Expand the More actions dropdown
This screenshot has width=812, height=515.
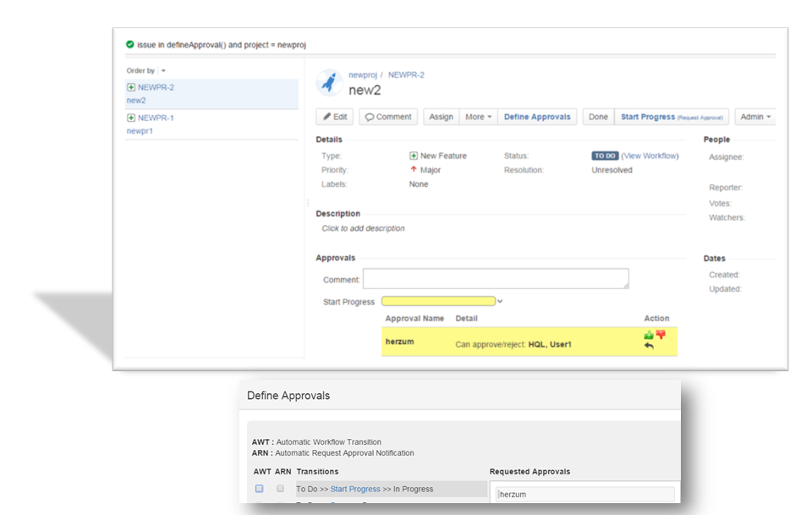(478, 117)
